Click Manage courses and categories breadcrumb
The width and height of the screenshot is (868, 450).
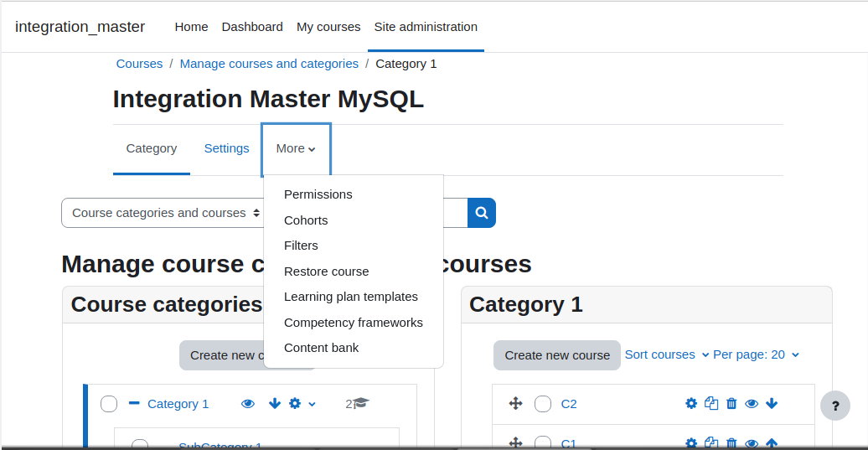click(x=269, y=64)
